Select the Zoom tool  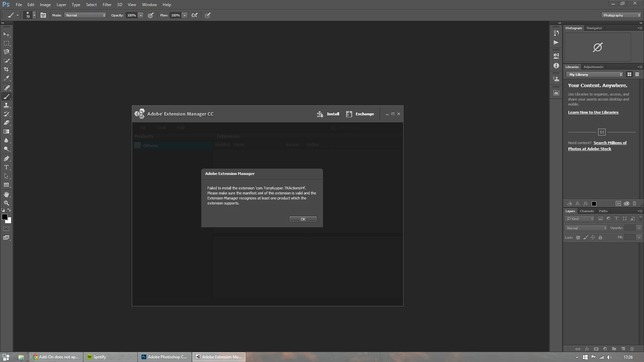coord(6,203)
